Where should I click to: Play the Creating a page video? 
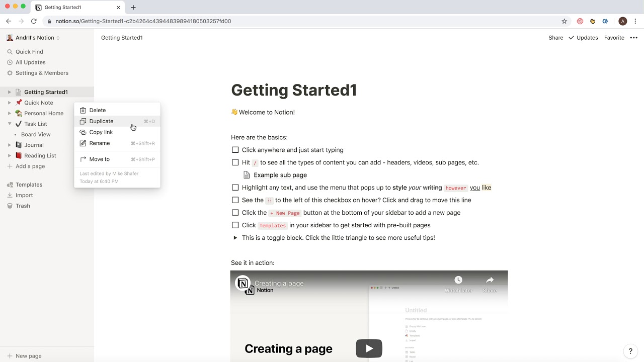pos(369,348)
